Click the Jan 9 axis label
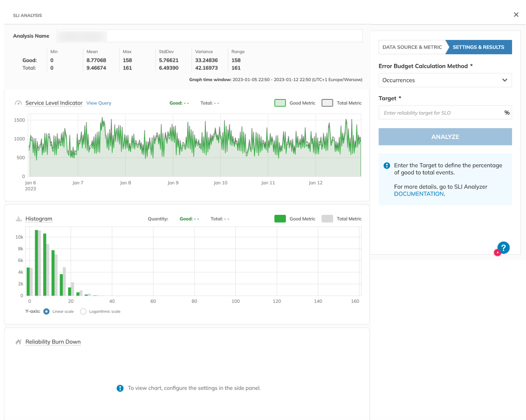This screenshot has height=420, width=526. pyautogui.click(x=173, y=183)
